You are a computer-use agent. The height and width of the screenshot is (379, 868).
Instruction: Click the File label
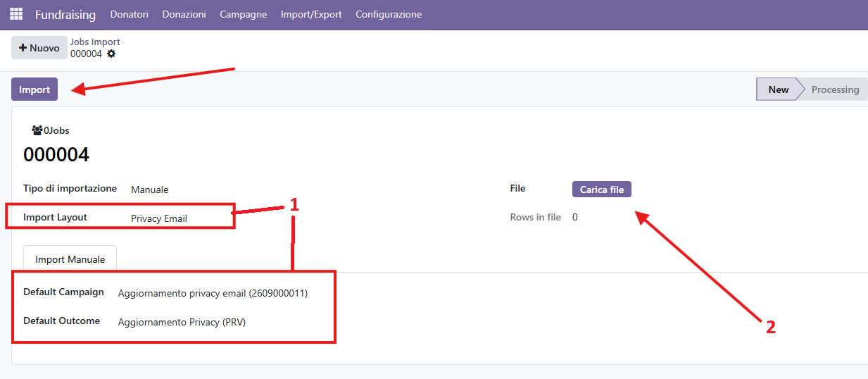[517, 189]
